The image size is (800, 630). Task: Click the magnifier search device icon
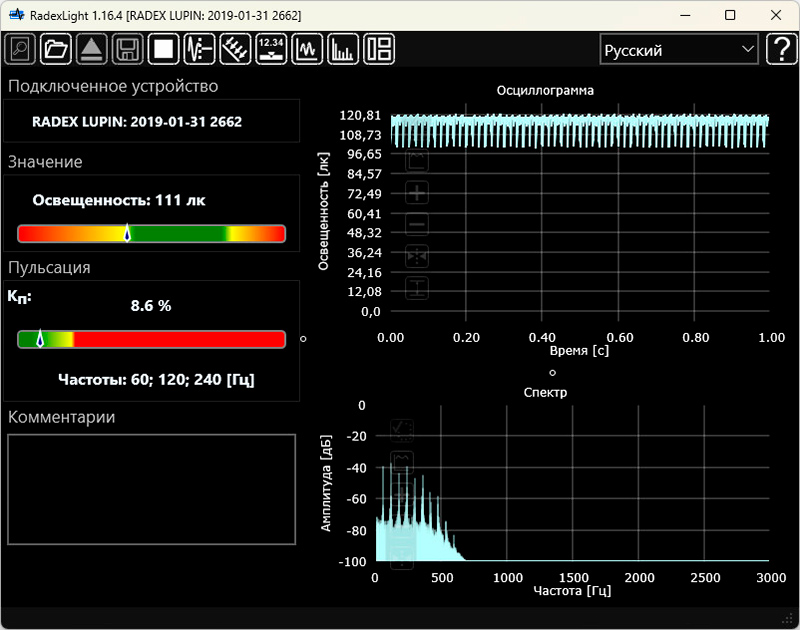[x=20, y=48]
